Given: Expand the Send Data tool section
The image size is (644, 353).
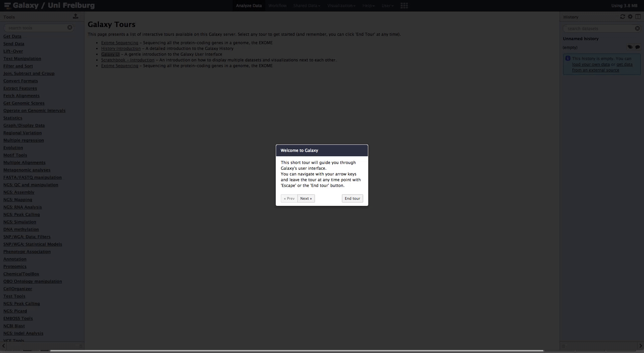Looking at the screenshot, I should [x=14, y=44].
